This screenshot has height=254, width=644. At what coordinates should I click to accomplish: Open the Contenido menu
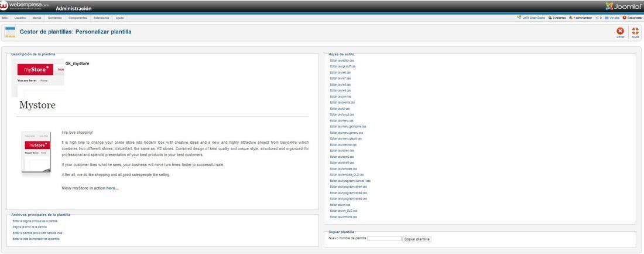54,18
